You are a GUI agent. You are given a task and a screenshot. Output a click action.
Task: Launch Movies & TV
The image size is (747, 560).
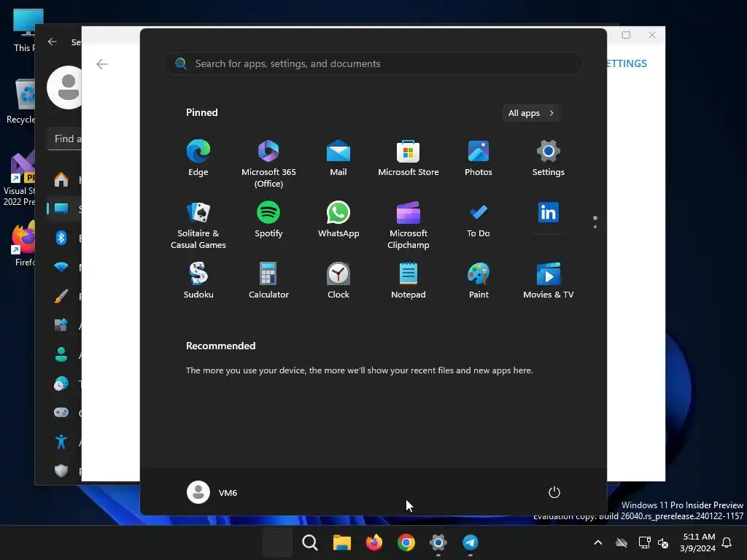tap(549, 281)
